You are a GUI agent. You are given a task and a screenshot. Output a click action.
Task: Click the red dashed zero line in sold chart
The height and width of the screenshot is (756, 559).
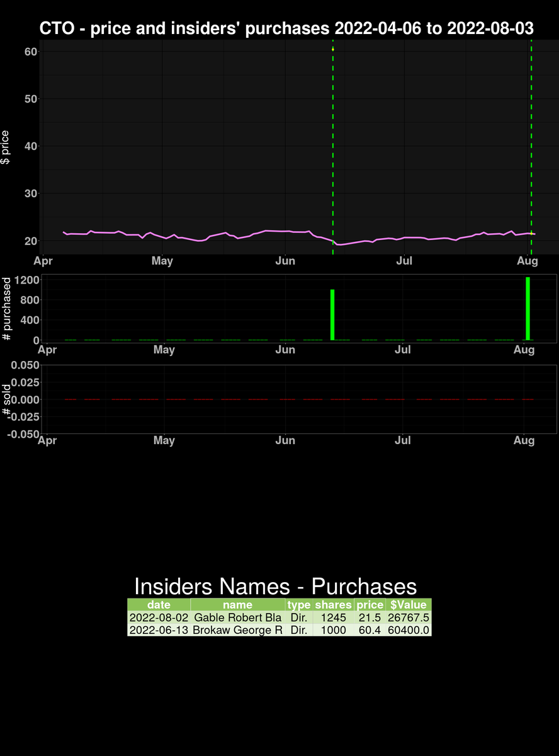point(299,399)
